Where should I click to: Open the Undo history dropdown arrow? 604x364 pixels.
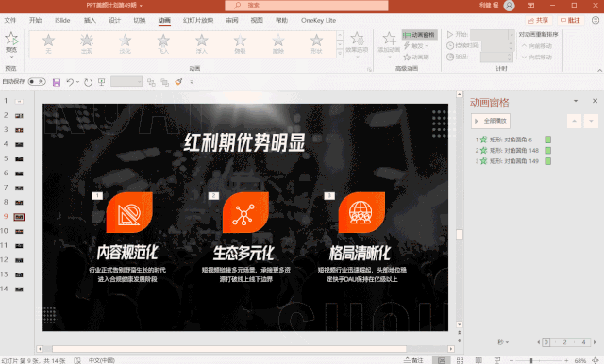point(77,82)
